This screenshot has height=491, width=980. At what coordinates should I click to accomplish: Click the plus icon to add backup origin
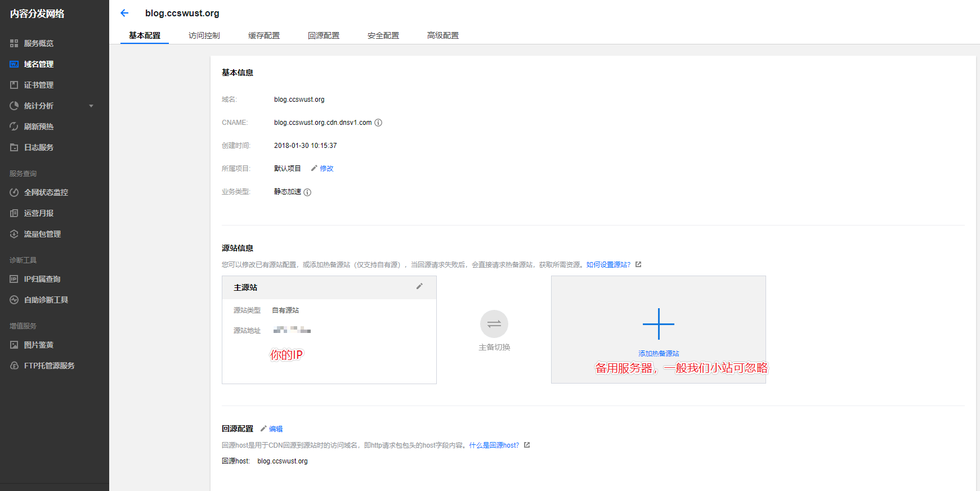[x=659, y=324]
